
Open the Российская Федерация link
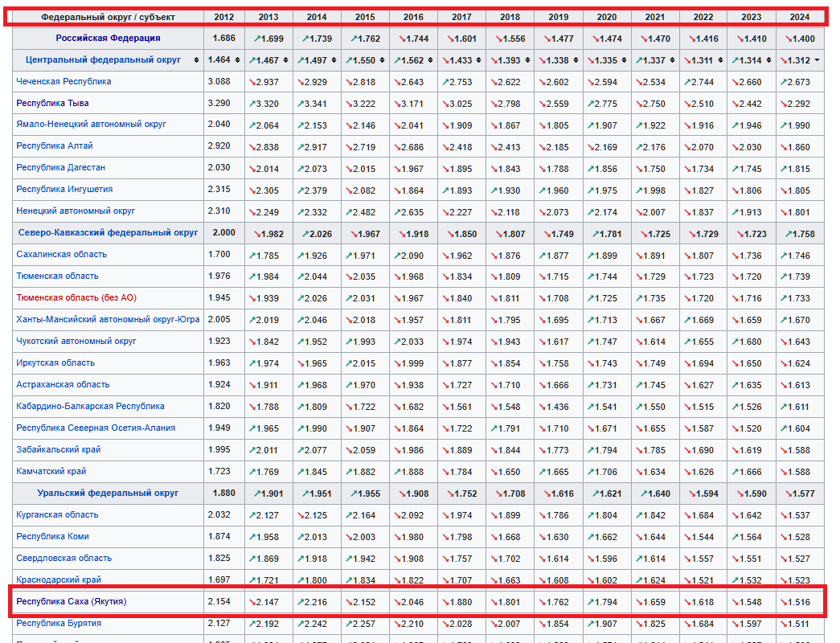click(x=109, y=38)
